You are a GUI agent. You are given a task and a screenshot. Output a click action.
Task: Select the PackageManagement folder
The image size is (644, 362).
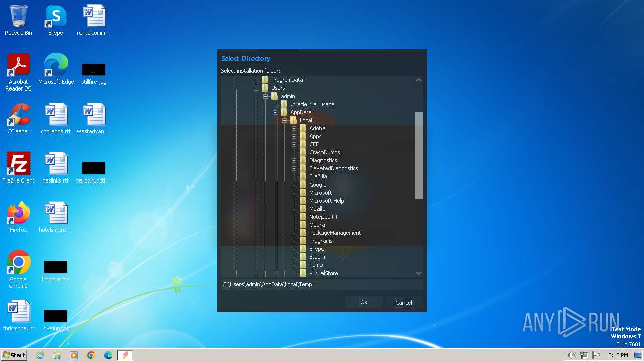(x=335, y=233)
